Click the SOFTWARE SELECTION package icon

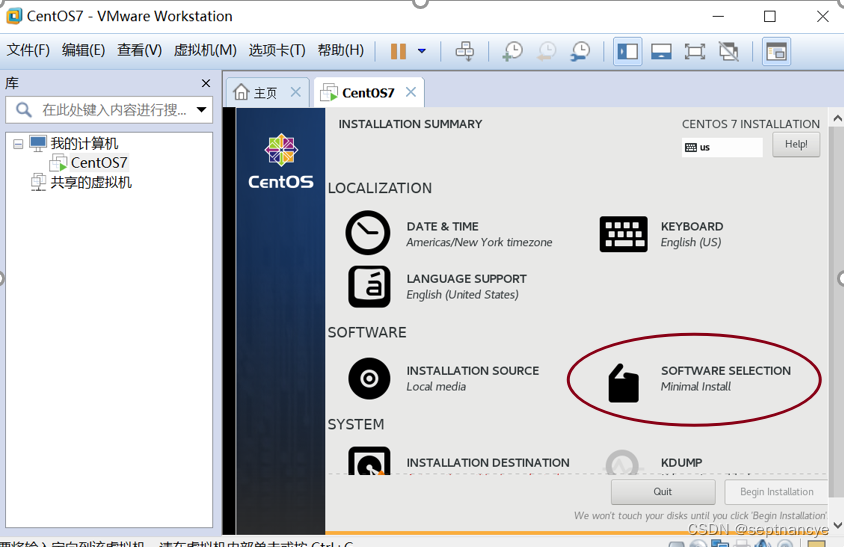tap(623, 383)
